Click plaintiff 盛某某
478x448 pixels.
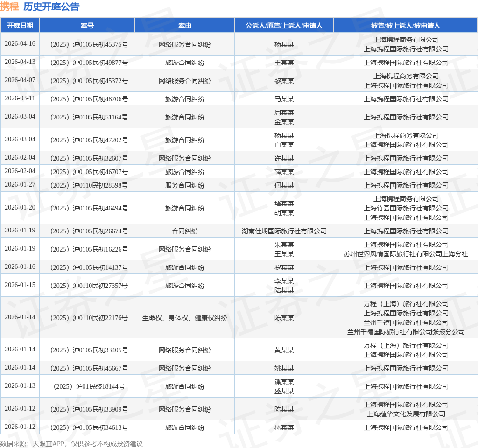tap(284, 392)
